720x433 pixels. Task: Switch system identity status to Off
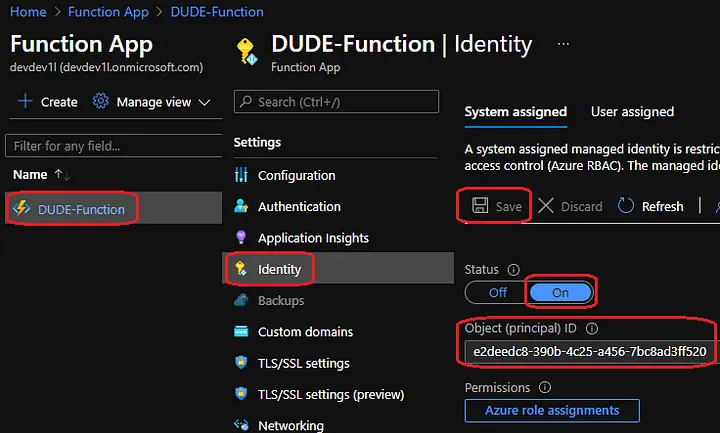point(497,293)
